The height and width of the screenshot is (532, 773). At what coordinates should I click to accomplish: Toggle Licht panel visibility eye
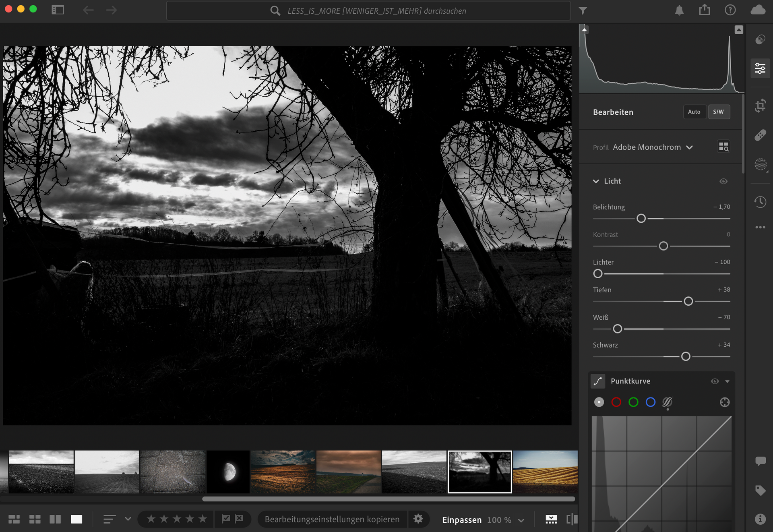click(x=723, y=181)
